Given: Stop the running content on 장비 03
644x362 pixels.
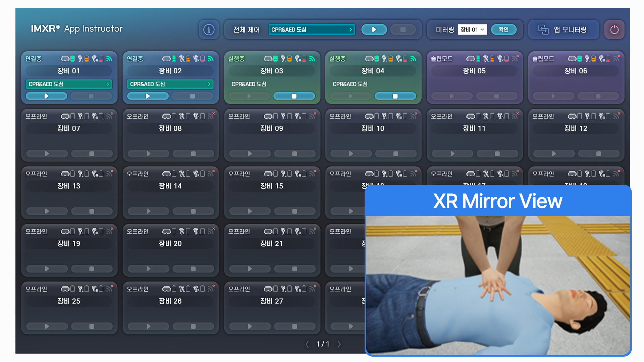Looking at the screenshot, I should pyautogui.click(x=294, y=96).
